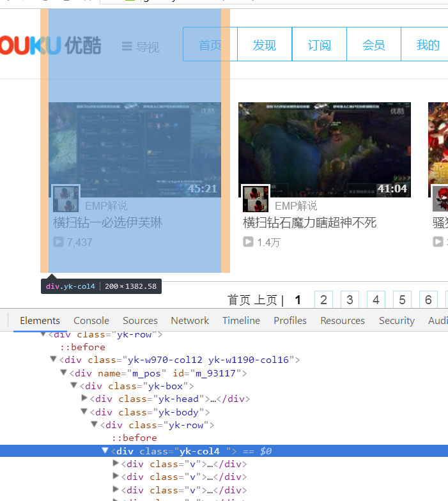This screenshot has height=501, width=448.
Task: Expand third div class v under yk-col4
Action: (116, 489)
